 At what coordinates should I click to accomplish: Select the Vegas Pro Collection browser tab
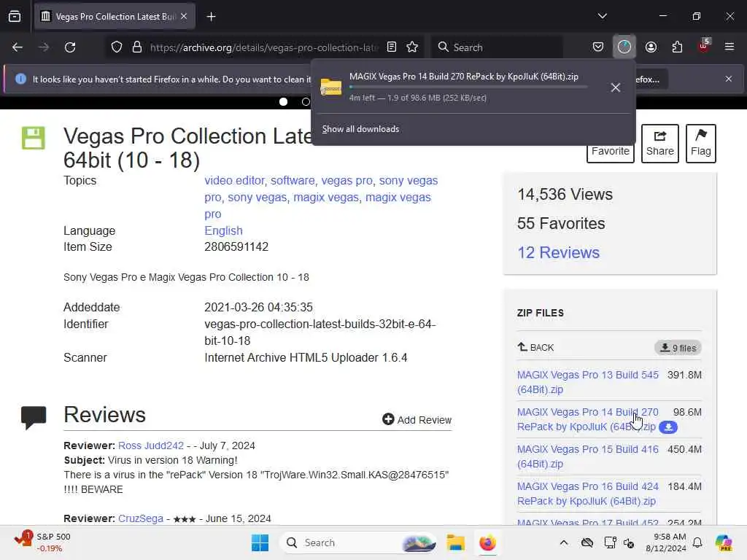coord(115,16)
